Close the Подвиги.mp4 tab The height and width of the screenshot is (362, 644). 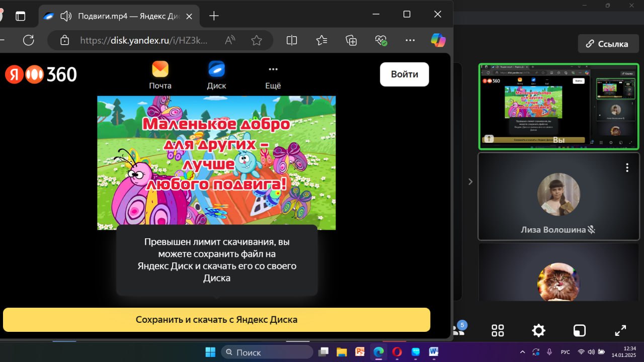189,16
